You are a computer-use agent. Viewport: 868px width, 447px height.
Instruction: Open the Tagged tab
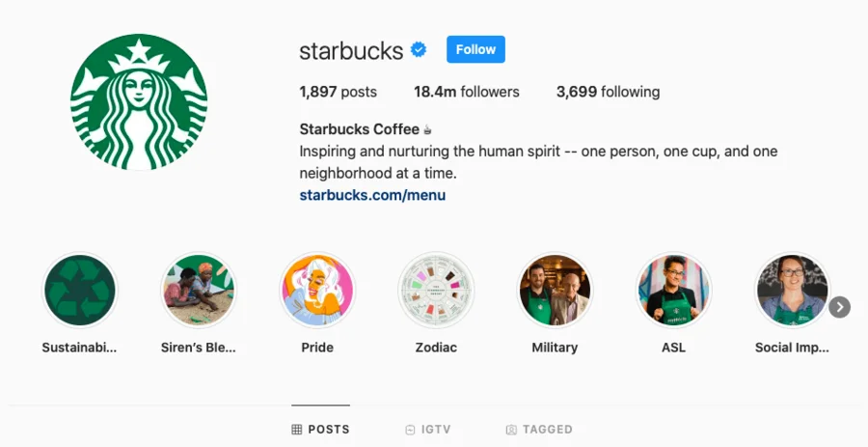coord(539,430)
